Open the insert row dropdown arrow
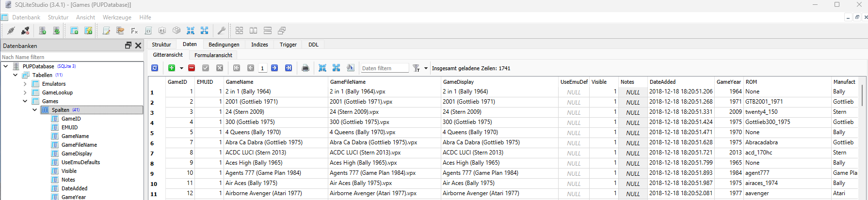Viewport: 868px width, 200px height. (x=181, y=68)
